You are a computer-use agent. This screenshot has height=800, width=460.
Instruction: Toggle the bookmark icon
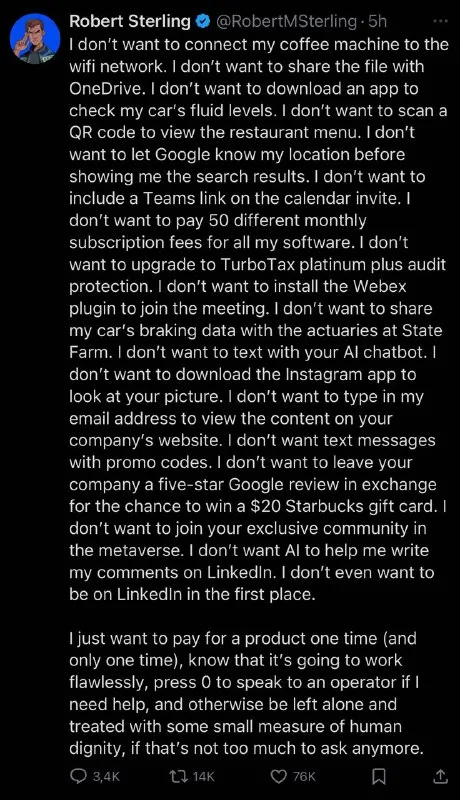coord(378,777)
